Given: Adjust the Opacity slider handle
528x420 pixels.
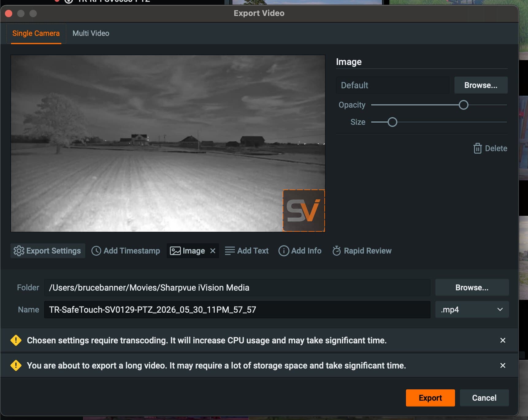Looking at the screenshot, I should click(x=463, y=105).
